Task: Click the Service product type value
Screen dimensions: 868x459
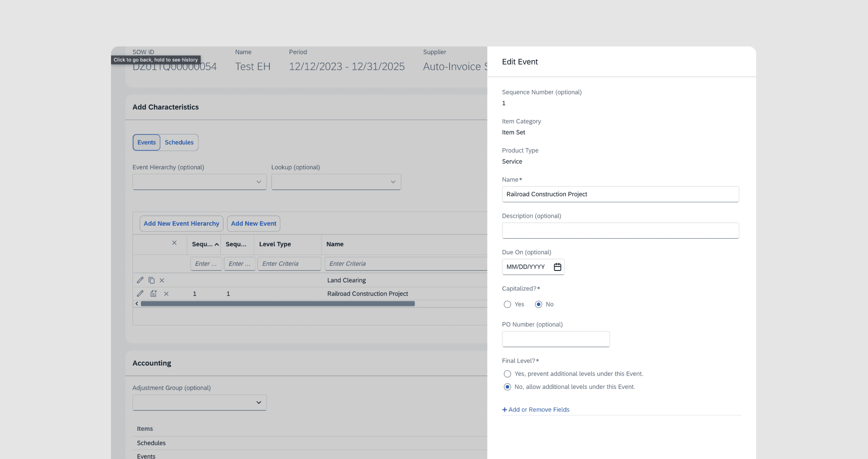Action: (512, 162)
